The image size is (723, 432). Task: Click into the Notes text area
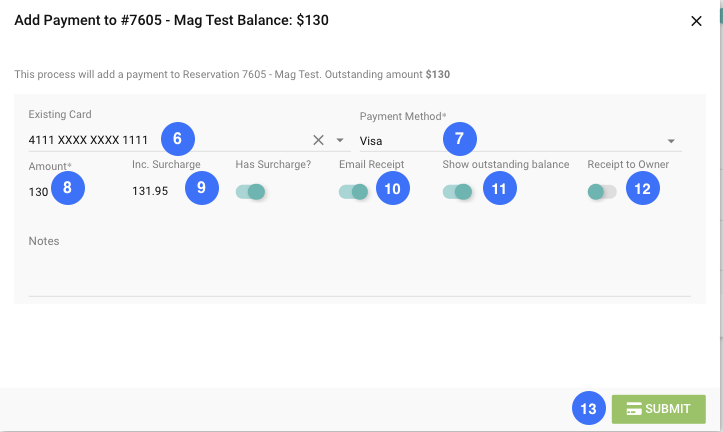[358, 272]
